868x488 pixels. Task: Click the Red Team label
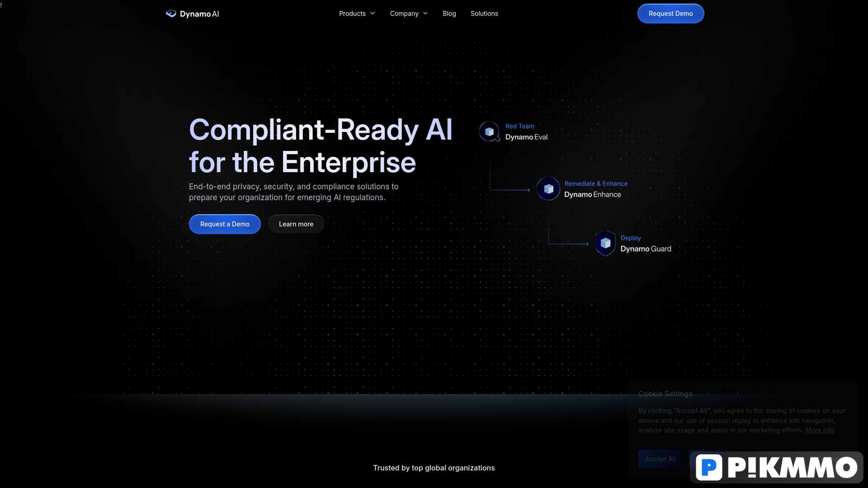point(519,126)
